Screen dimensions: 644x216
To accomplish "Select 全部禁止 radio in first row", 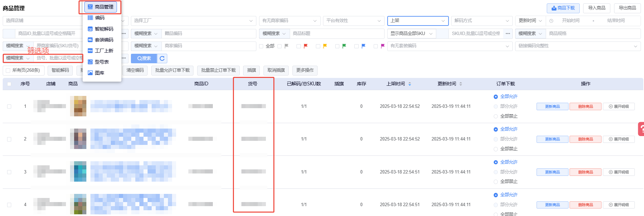I will pos(495,116).
